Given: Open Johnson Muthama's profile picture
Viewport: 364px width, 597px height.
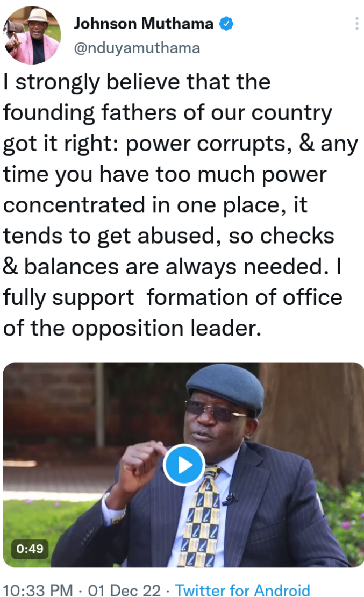Looking at the screenshot, I should pos(32,35).
